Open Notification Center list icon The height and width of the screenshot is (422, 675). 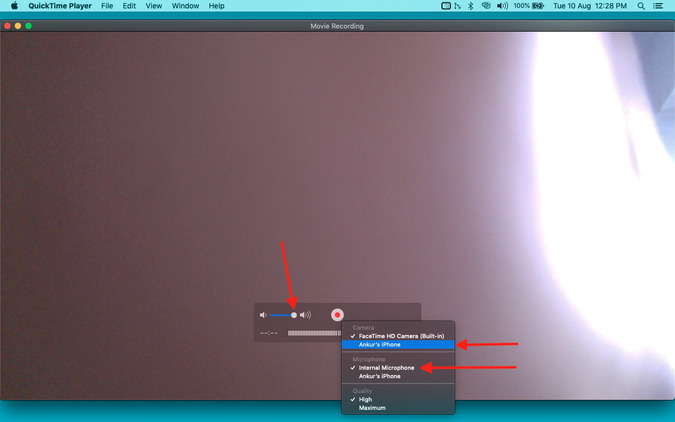[658, 6]
